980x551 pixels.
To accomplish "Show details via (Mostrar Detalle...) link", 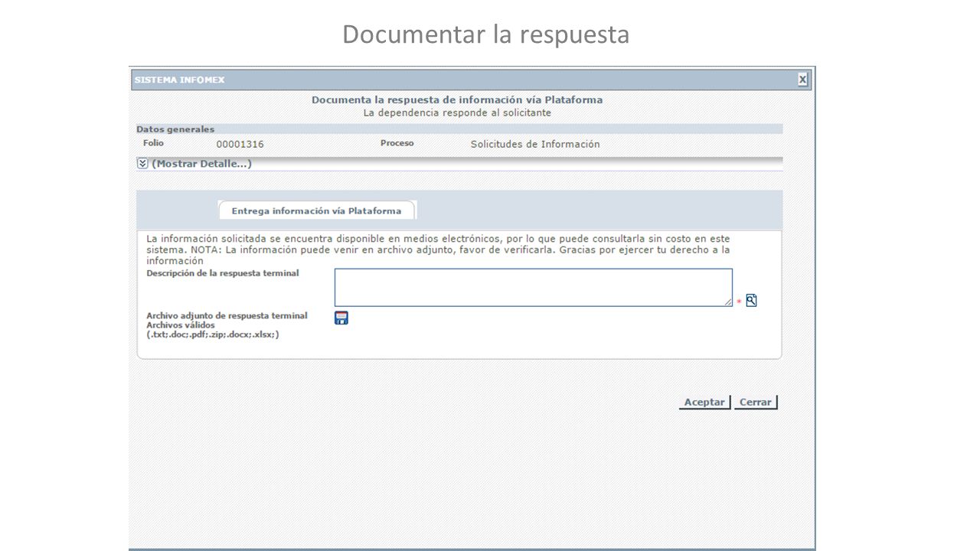I will 201,164.
